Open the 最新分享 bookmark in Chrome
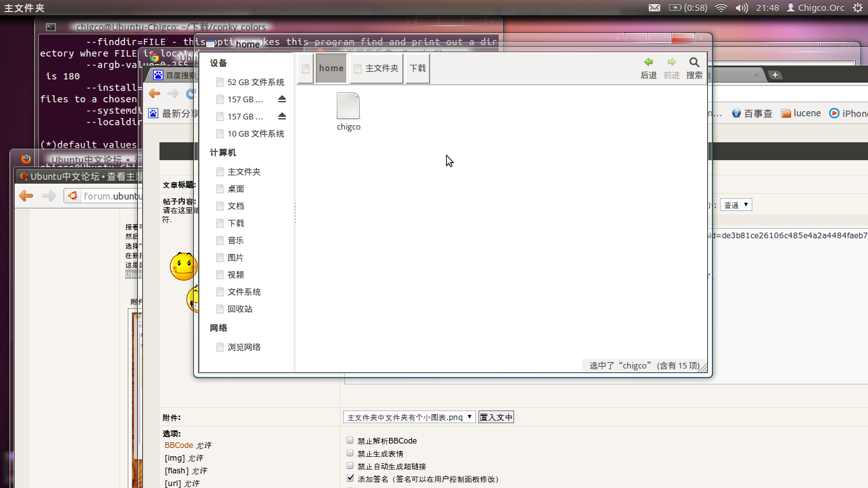Viewport: 868px width, 488px height. point(173,113)
